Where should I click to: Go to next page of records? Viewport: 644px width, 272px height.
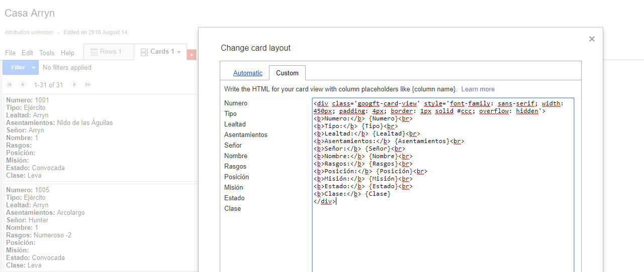(x=74, y=85)
